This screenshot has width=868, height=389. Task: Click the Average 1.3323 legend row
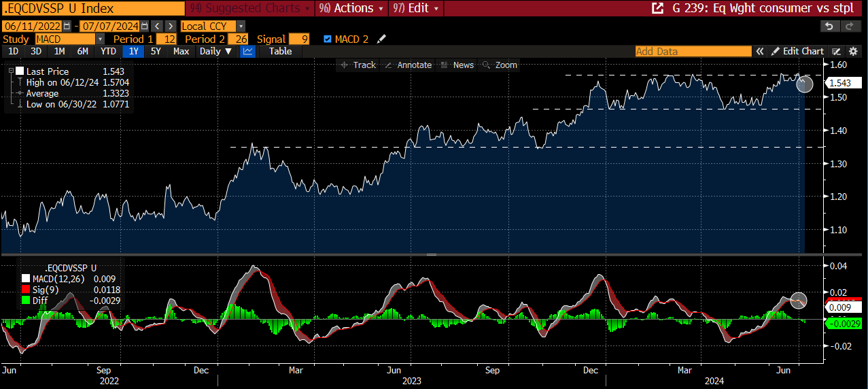pyautogui.click(x=72, y=93)
